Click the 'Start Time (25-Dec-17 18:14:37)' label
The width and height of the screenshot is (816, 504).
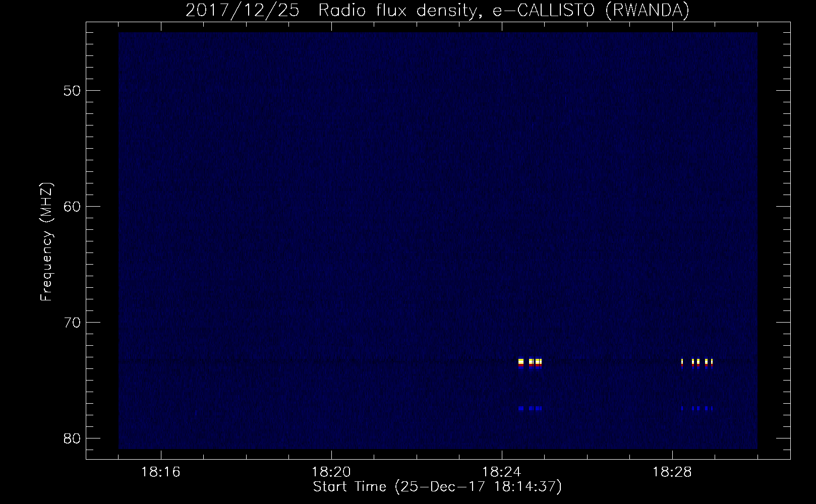437,487
